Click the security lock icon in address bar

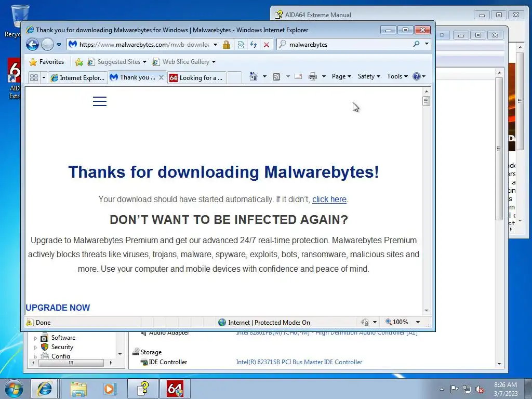tap(227, 45)
